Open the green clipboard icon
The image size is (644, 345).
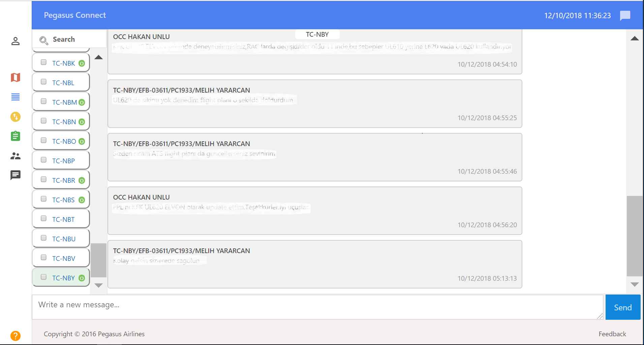(16, 136)
